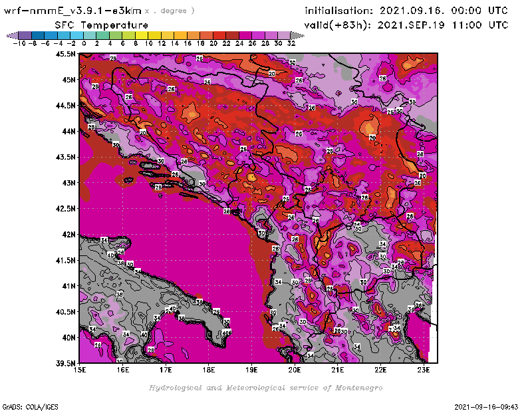The image size is (532, 411).
Task: Click the legend swatch between -8 and -6
Action: pyautogui.click(x=38, y=35)
